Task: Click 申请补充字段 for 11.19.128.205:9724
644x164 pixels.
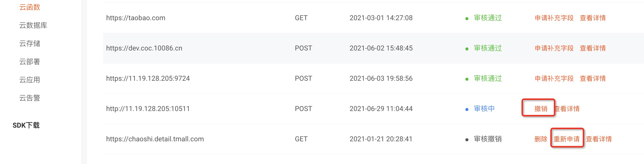Action: pyautogui.click(x=554, y=78)
